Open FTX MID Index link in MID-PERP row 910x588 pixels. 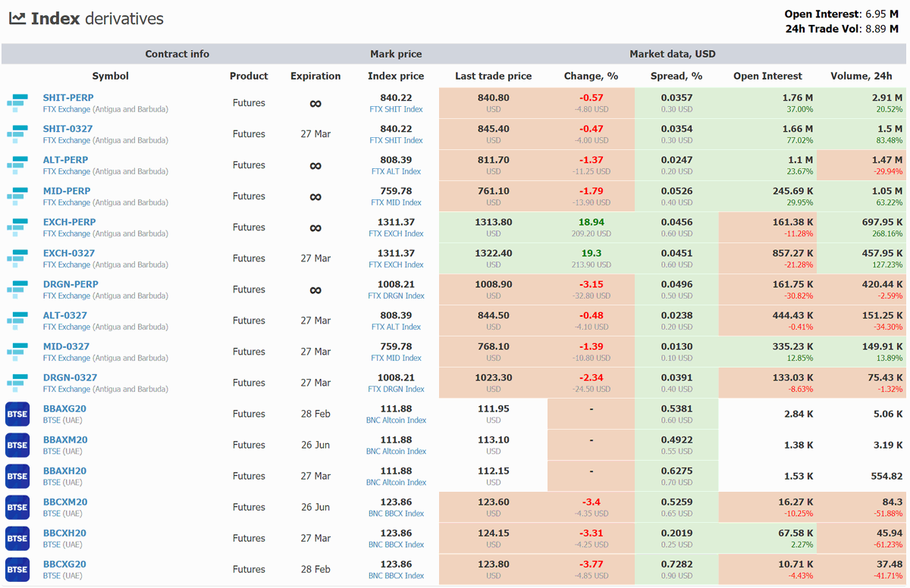396,202
